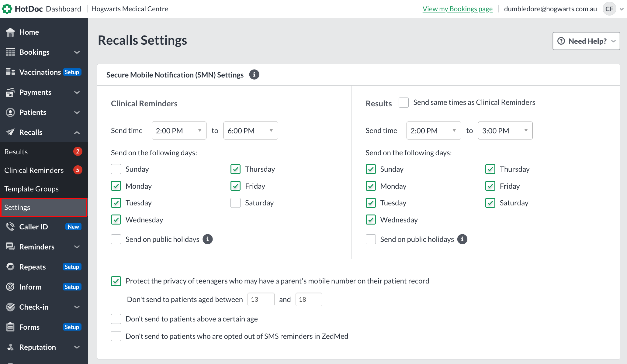Open View my Bookings page link
The height and width of the screenshot is (364, 627).
[457, 9]
